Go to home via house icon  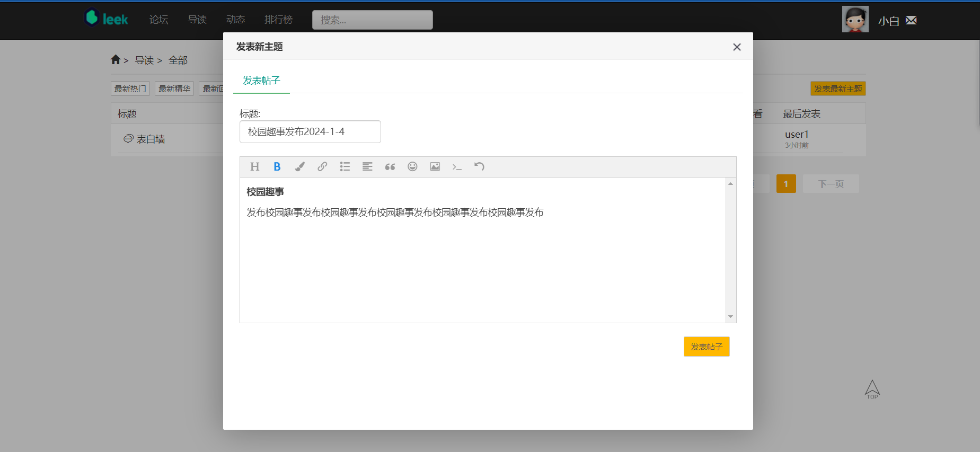[x=116, y=60]
